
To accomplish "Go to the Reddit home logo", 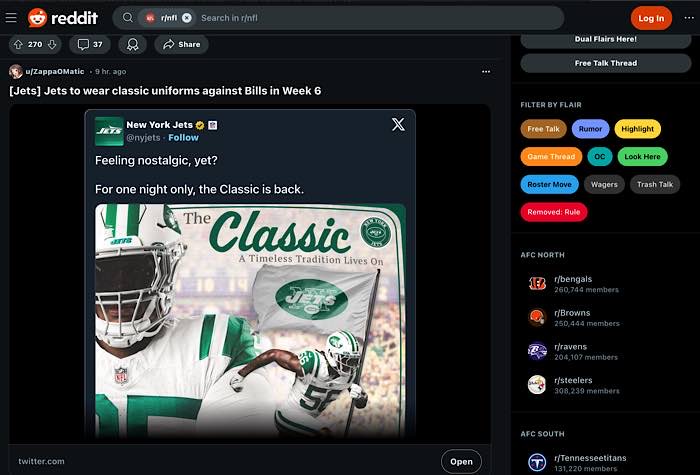I will click(62, 18).
